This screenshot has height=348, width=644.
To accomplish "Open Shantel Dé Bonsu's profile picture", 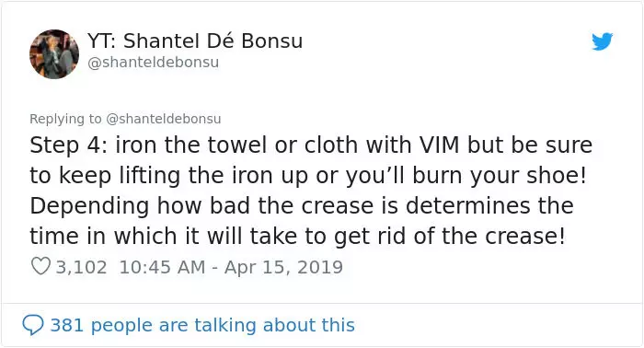I will click(x=54, y=53).
